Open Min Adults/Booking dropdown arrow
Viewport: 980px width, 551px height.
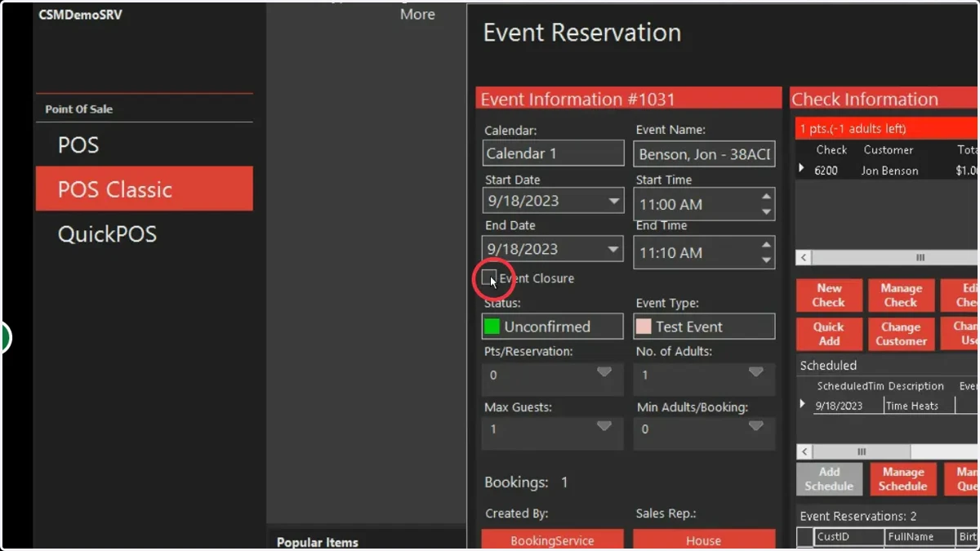pyautogui.click(x=756, y=426)
